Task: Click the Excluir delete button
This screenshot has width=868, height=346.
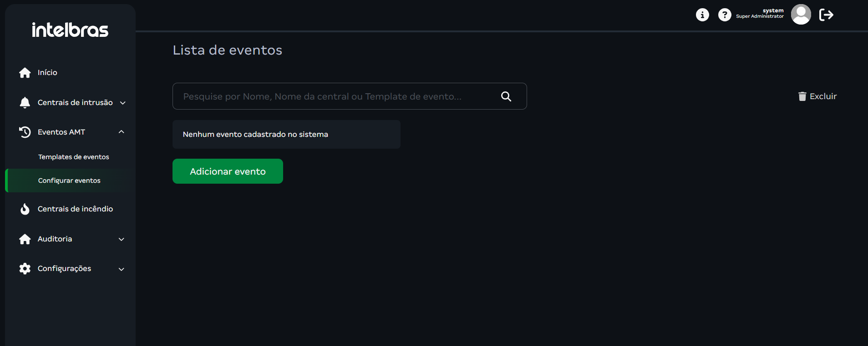Action: click(817, 96)
